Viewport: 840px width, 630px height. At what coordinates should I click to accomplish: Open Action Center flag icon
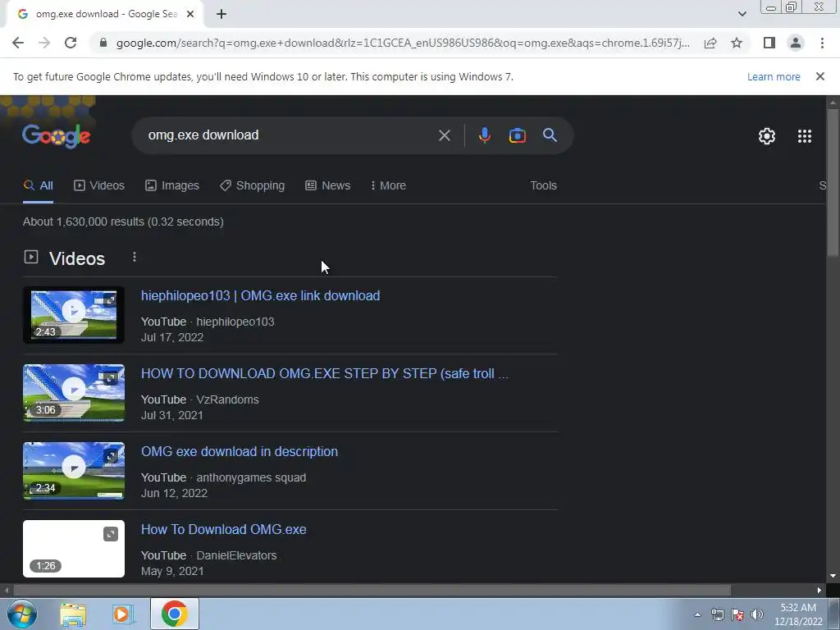(737, 614)
